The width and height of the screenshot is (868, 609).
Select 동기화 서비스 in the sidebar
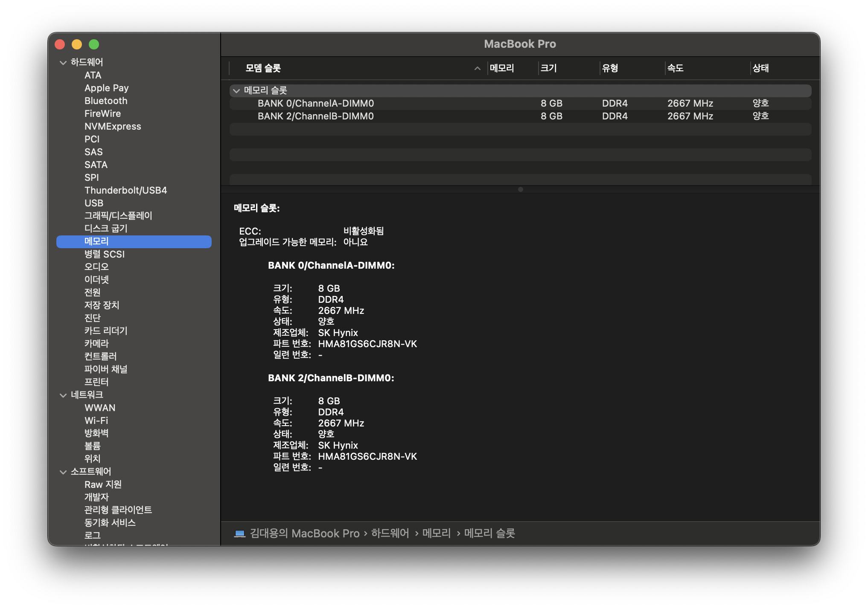pyautogui.click(x=110, y=523)
